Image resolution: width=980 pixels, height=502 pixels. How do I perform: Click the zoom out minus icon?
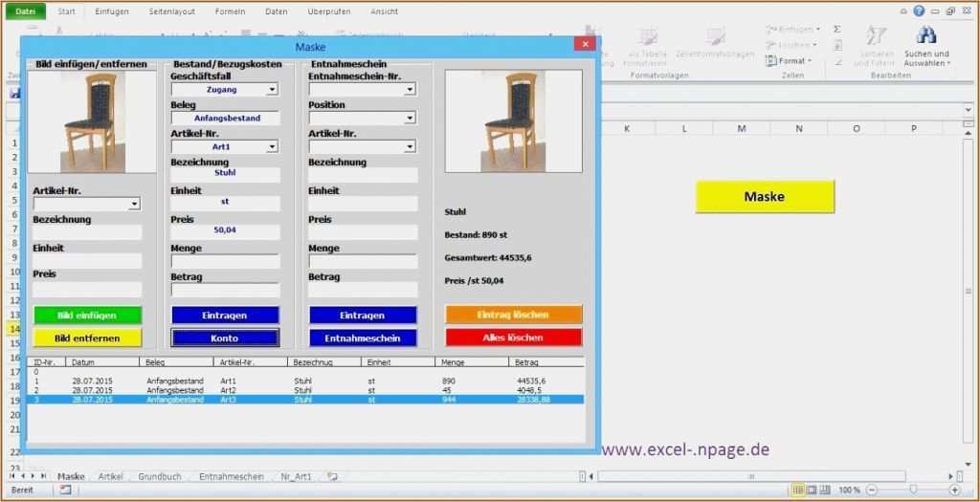pyautogui.click(x=872, y=491)
